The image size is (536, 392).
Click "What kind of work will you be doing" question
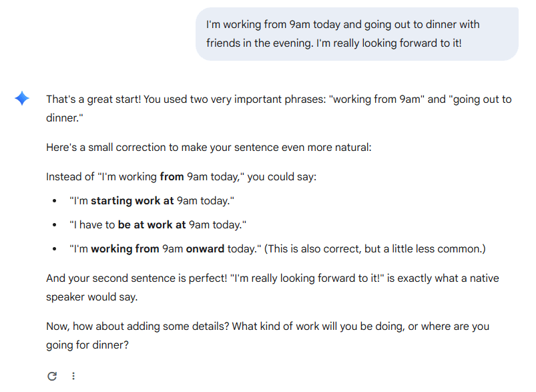[318, 327]
